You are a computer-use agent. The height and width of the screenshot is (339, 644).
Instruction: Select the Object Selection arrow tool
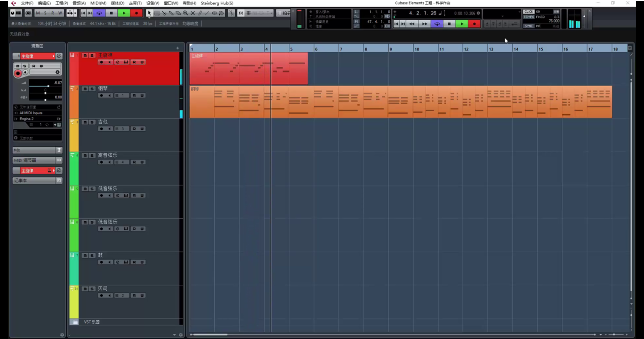tap(149, 13)
